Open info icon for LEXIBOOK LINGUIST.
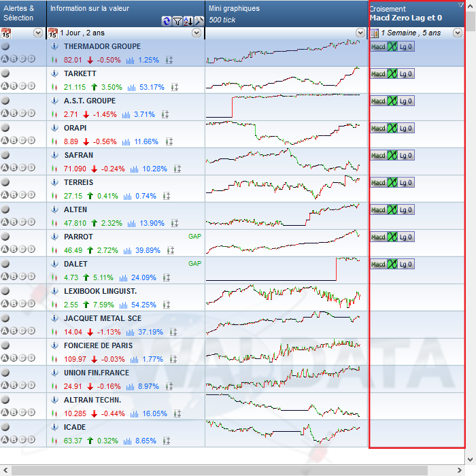 tap(54, 291)
